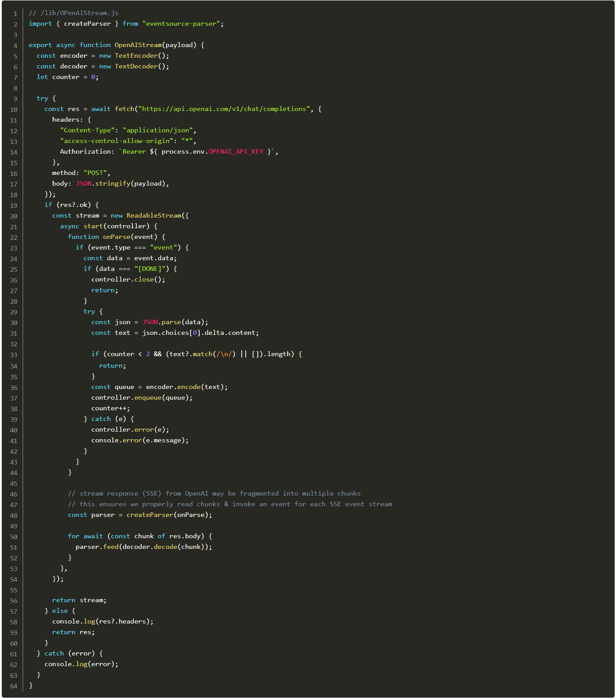The height and width of the screenshot is (699, 616).
Task: Click "return stream;" on line 56
Action: pyautogui.click(x=79, y=600)
